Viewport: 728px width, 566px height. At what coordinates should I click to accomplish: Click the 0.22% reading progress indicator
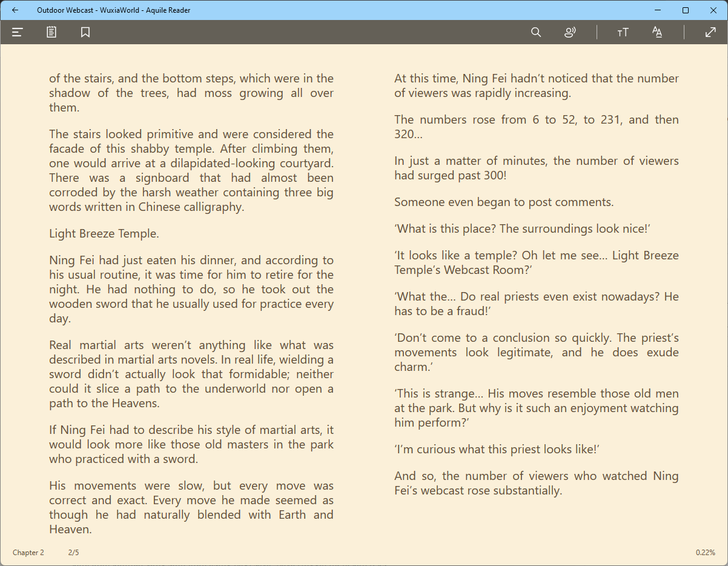coord(705,553)
